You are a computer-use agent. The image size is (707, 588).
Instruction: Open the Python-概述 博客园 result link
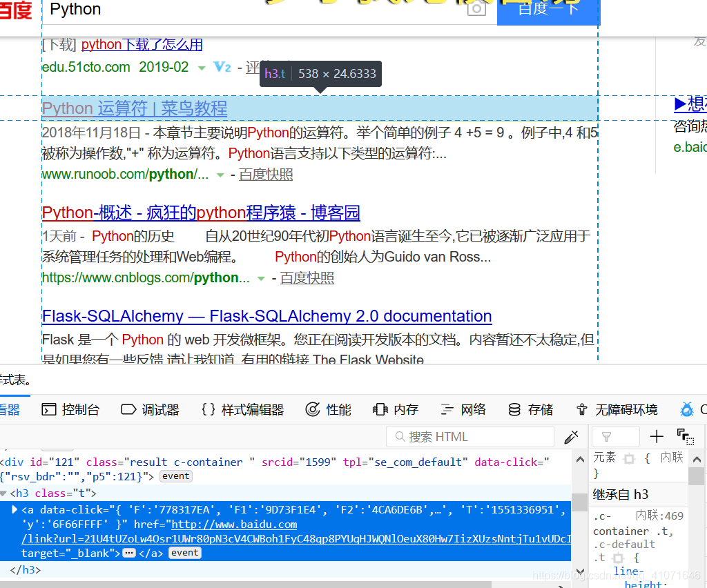pyautogui.click(x=201, y=213)
